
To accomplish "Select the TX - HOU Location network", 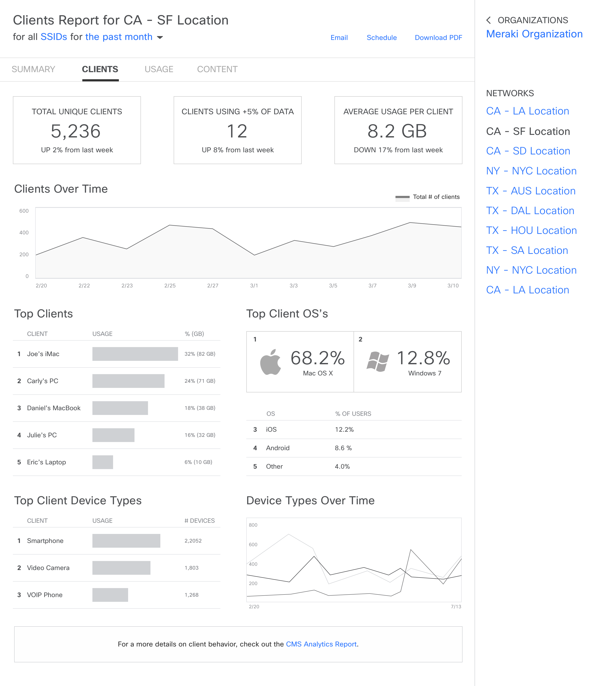I will pos(531,230).
